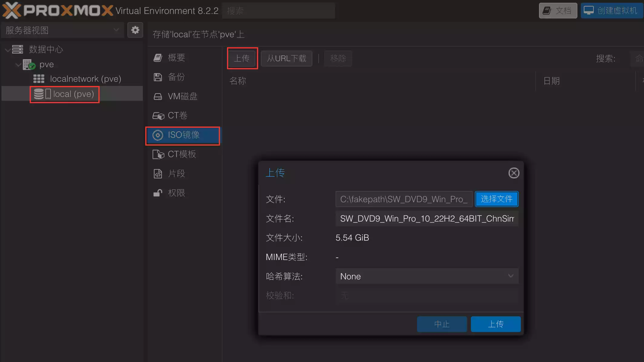
Task: Open the CT卷 container volumes section
Action: [x=177, y=115]
